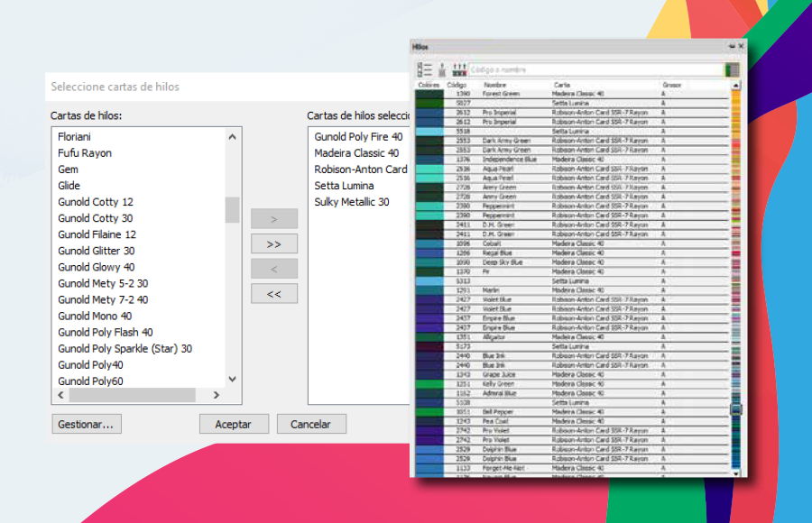Select the Forest Green color swatch
The image size is (812, 523).
tap(429, 94)
